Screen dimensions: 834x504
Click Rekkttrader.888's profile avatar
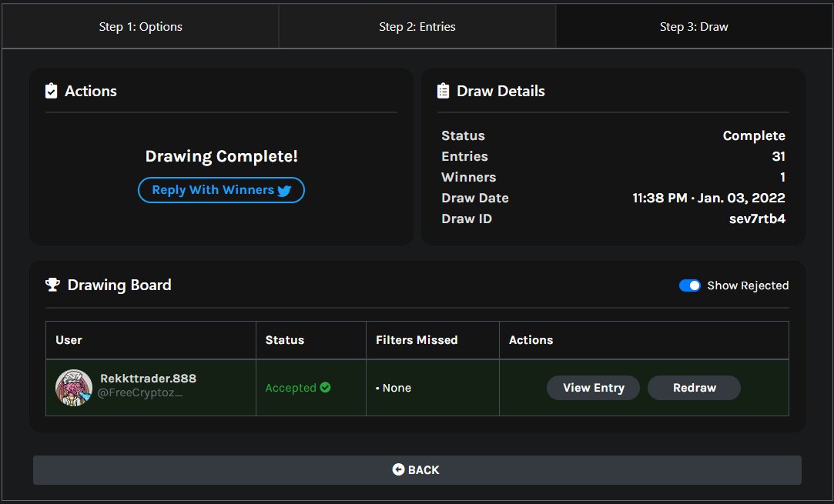74,387
